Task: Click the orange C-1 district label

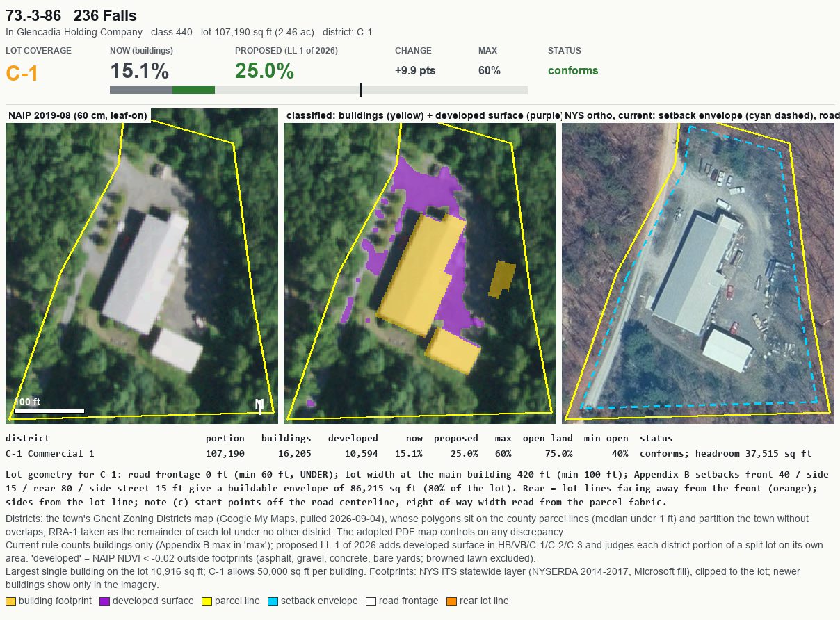Action: pos(22,73)
